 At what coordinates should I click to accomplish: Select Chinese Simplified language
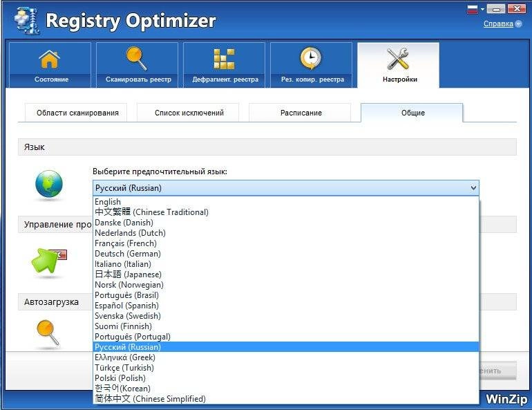click(285, 399)
